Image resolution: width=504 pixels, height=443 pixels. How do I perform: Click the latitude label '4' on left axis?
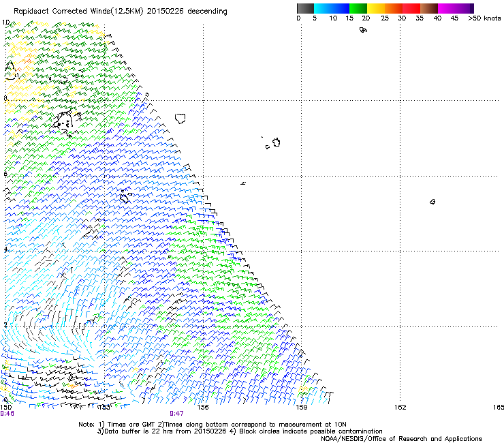click(5, 249)
